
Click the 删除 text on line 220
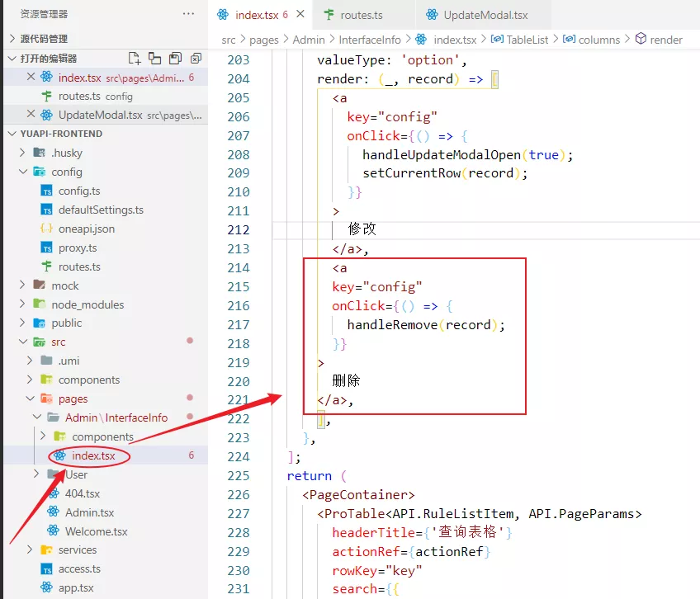click(x=346, y=380)
